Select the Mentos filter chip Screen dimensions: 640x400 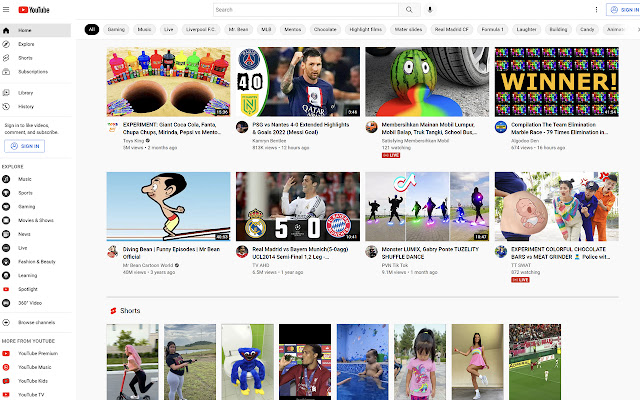[293, 29]
